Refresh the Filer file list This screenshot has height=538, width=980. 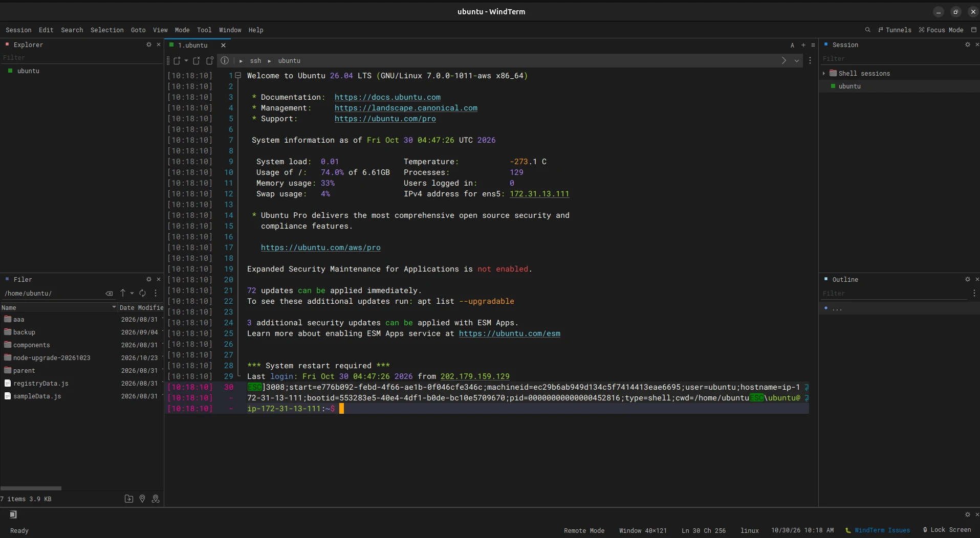click(x=143, y=293)
